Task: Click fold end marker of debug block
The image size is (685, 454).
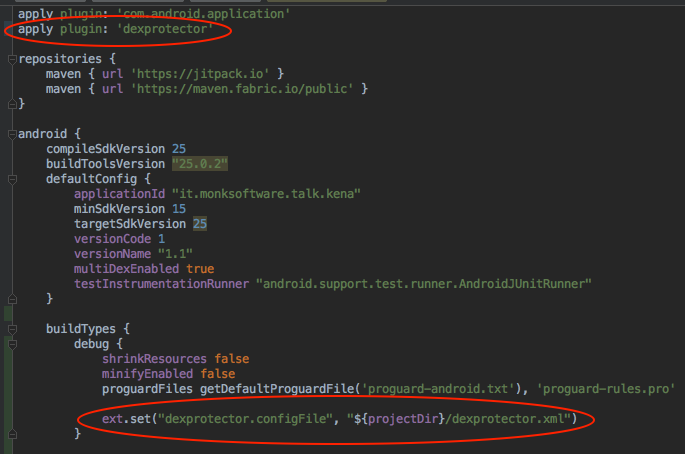Action: tap(10, 434)
